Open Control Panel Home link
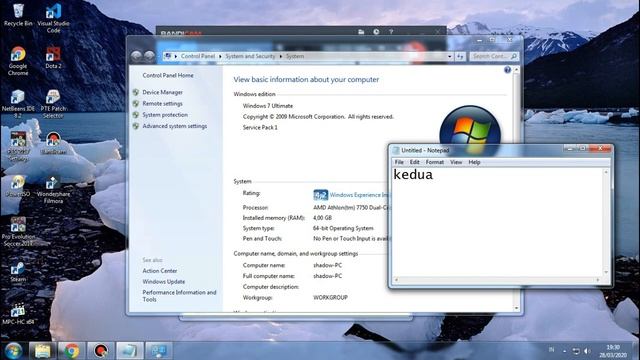The image size is (640, 360). coord(168,76)
